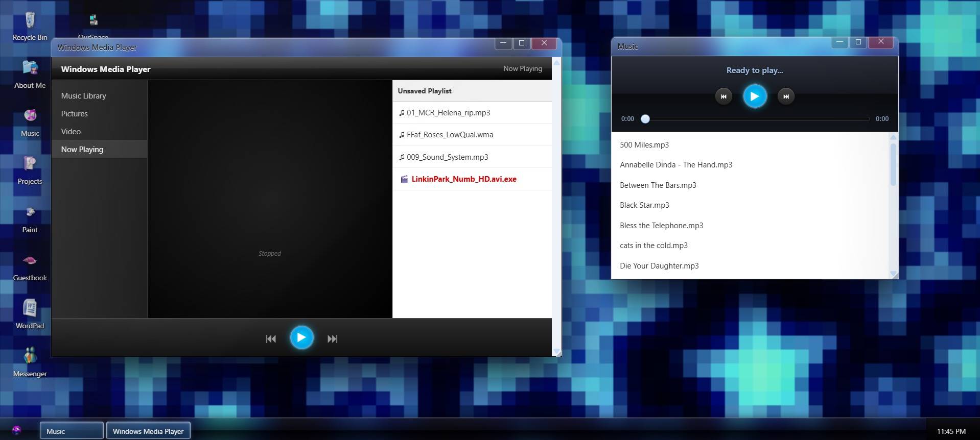Select Bless the Telephone.mp3 track
Viewport: 980px width, 440px height.
750,226
